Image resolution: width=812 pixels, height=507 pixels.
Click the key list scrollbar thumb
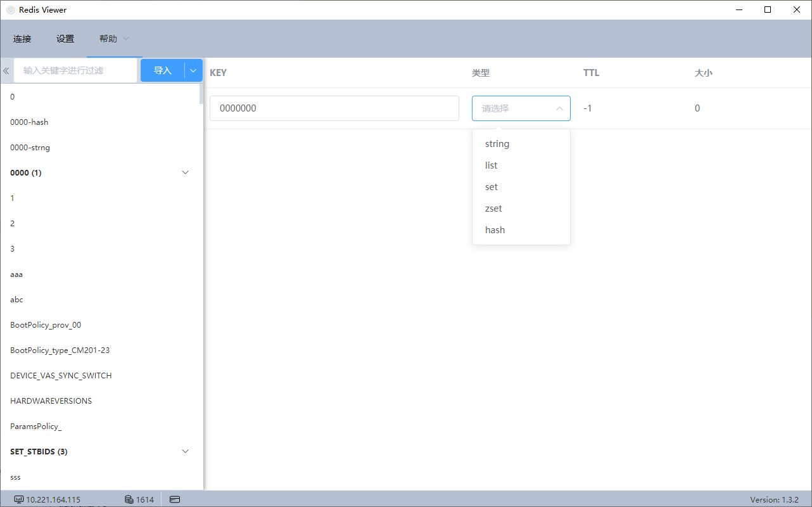(x=201, y=94)
